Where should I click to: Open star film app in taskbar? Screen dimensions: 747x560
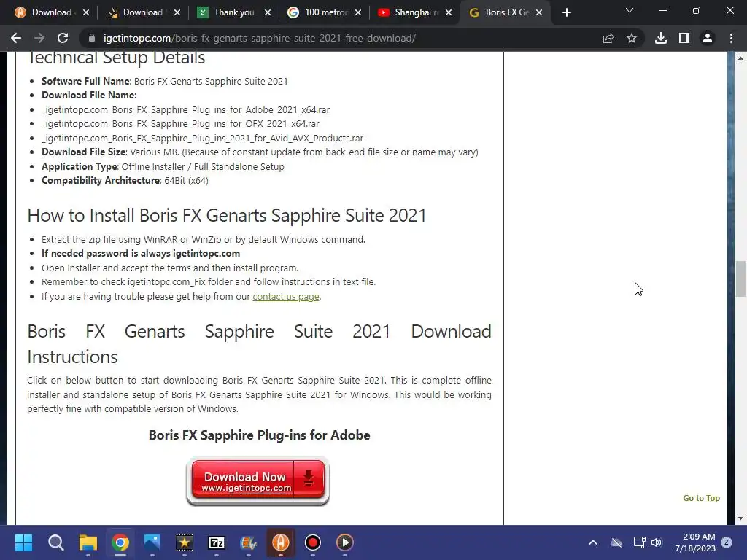pyautogui.click(x=185, y=542)
